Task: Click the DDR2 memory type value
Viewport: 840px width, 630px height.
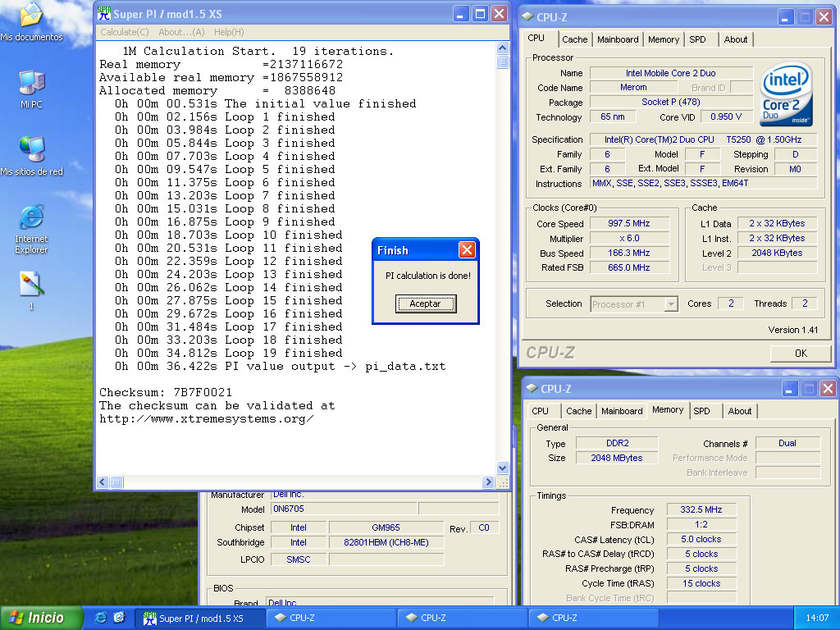Action: tap(617, 443)
